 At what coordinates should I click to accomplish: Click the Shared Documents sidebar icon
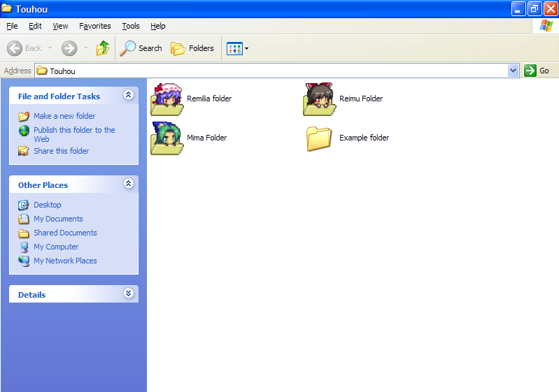[24, 233]
